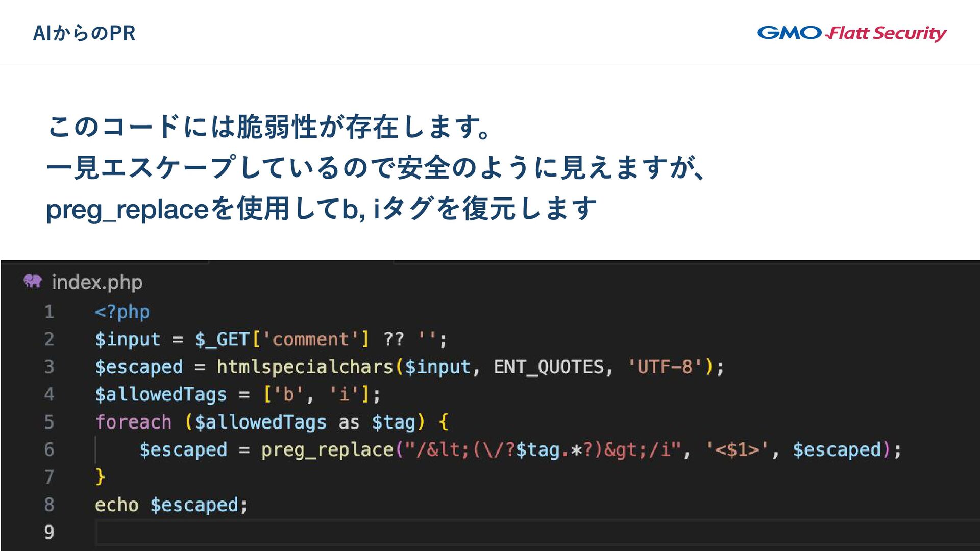Click line number 5 in gutter
Screen dimensions: 980x551
pyautogui.click(x=49, y=422)
